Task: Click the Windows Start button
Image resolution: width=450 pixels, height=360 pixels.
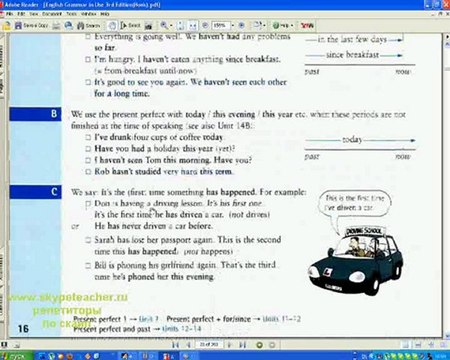Action: tap(16, 356)
